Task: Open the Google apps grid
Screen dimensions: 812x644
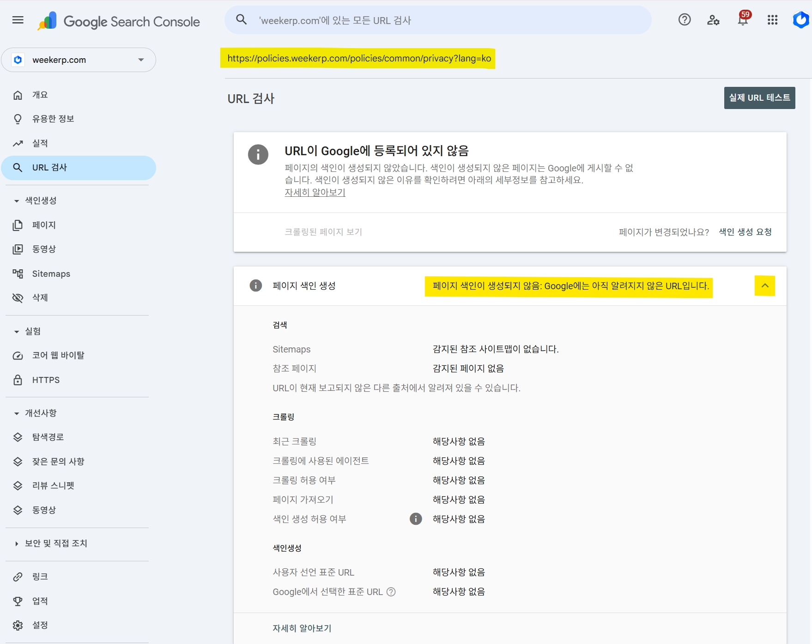Action: (772, 20)
